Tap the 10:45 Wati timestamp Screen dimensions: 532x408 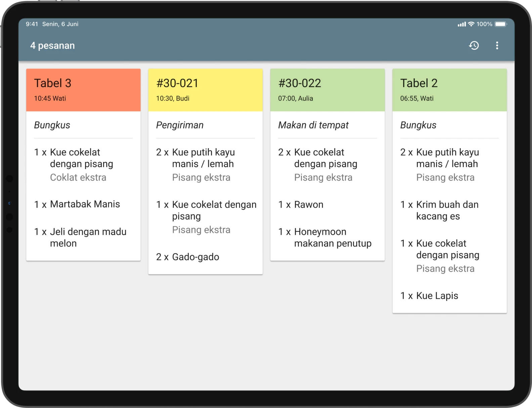pos(50,98)
